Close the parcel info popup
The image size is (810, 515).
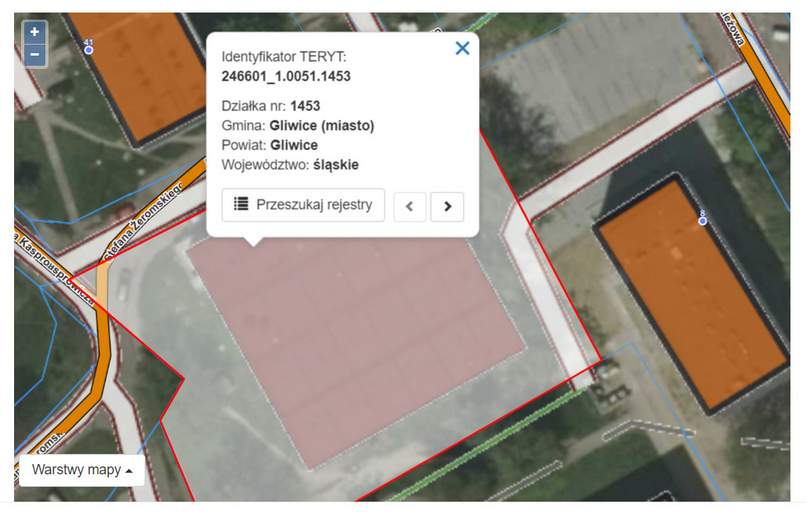click(462, 48)
